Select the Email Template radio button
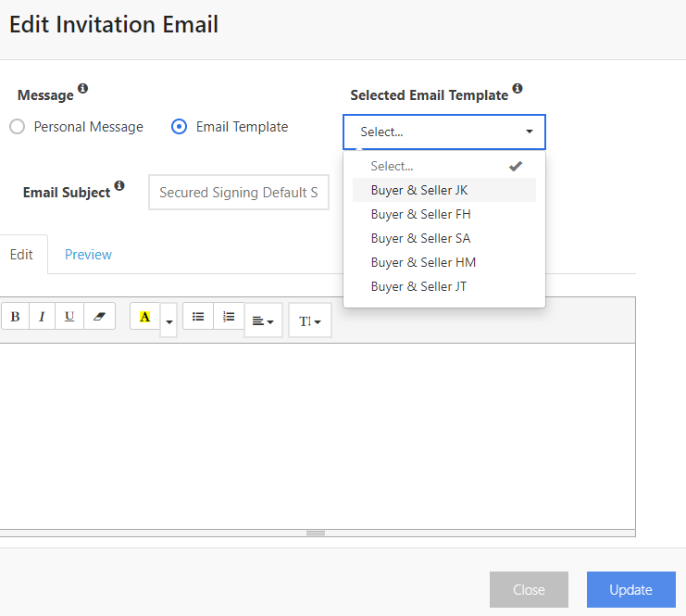 click(x=180, y=127)
